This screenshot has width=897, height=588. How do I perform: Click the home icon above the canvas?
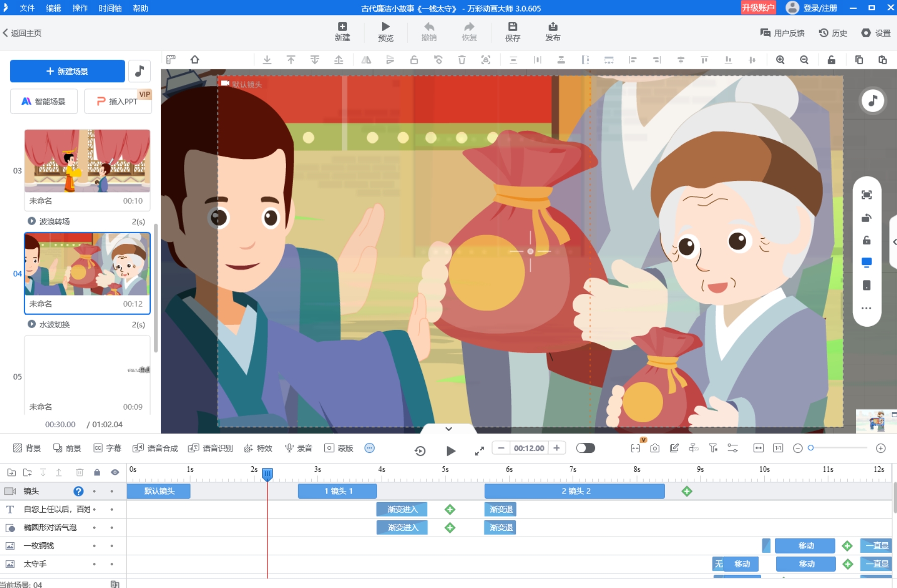tap(195, 60)
